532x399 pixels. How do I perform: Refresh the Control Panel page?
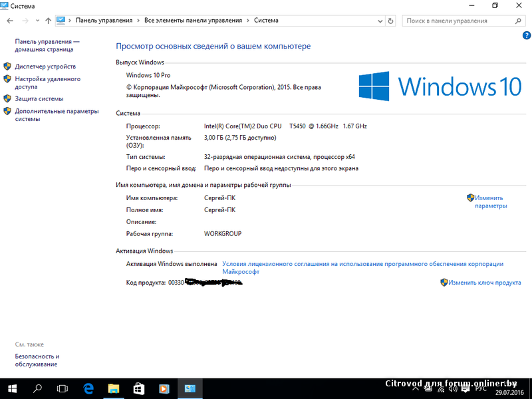pos(390,21)
